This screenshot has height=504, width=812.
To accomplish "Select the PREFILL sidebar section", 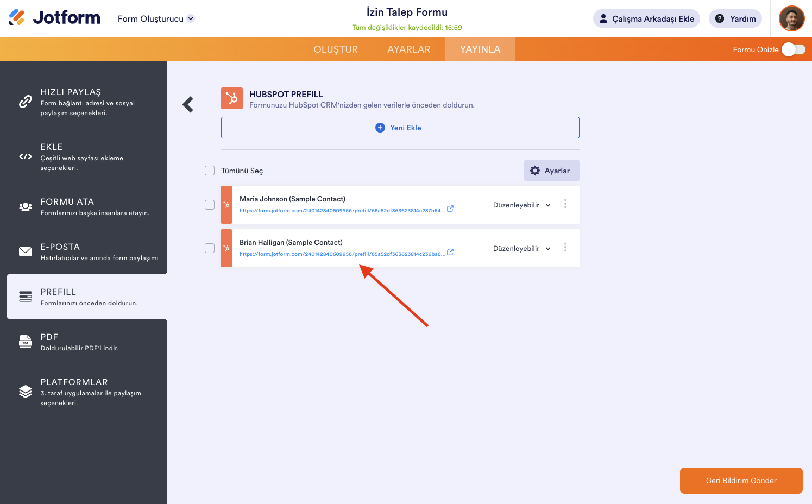I will 87,297.
